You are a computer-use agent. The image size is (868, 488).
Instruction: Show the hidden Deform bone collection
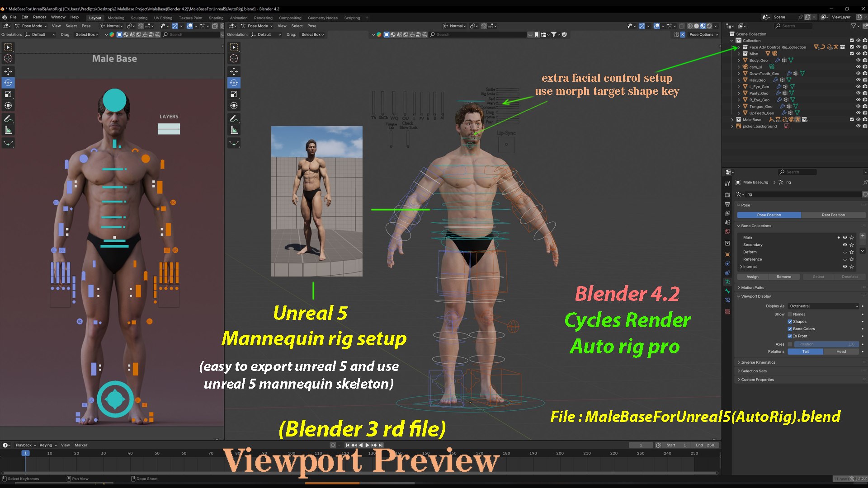point(844,252)
